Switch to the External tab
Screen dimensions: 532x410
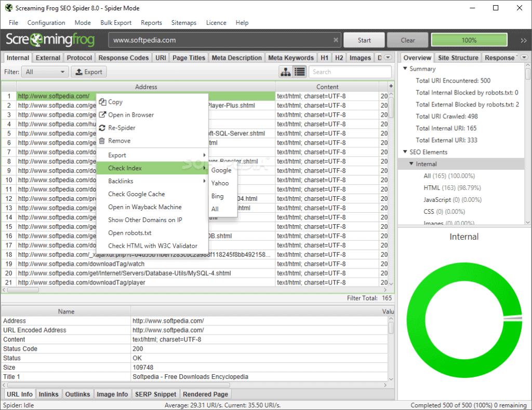pos(48,58)
